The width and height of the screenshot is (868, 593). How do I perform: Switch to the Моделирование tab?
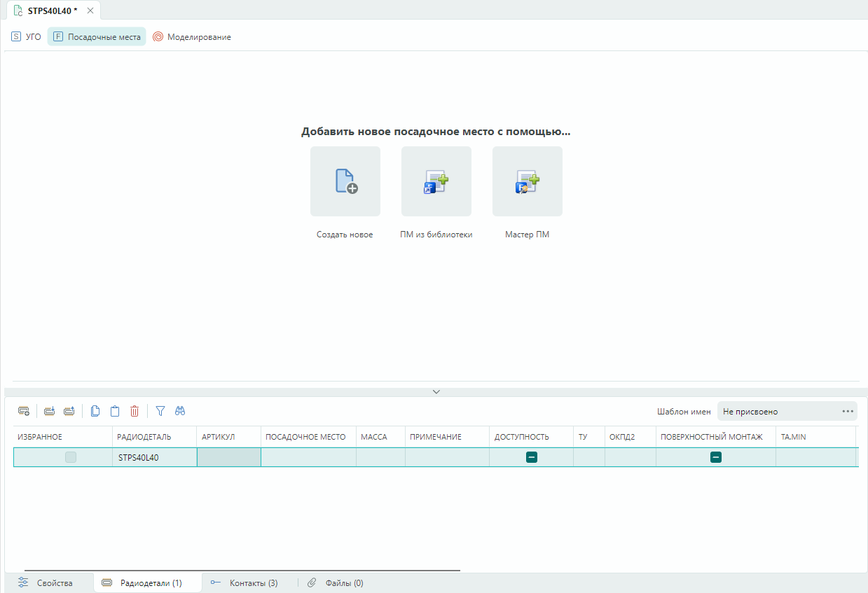(x=192, y=37)
